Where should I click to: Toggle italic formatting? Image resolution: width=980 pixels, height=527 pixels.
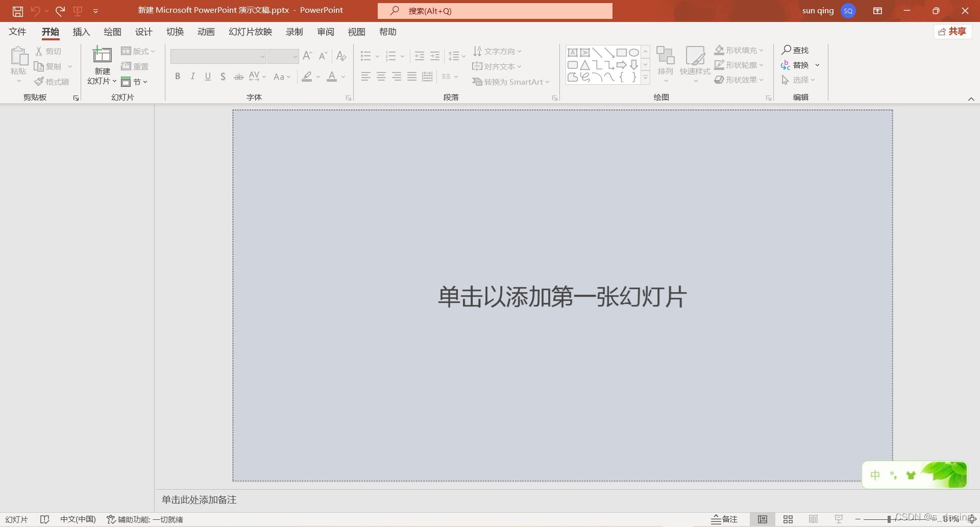pos(192,76)
